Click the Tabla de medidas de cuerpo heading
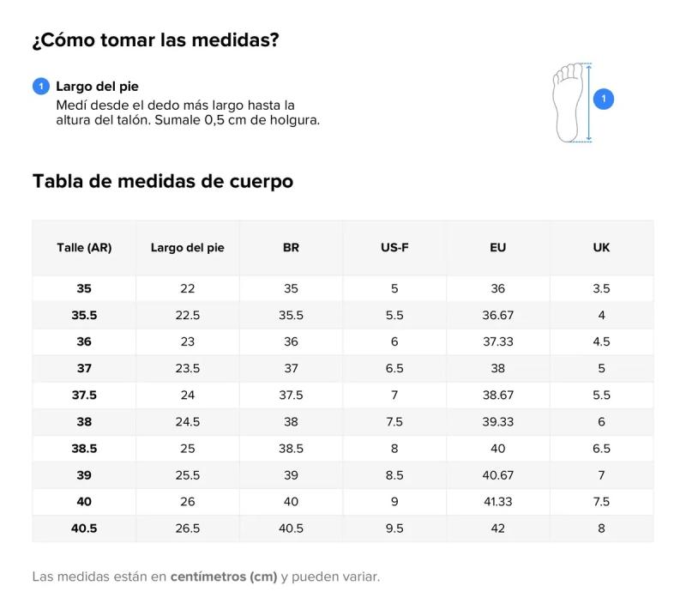 click(x=163, y=181)
